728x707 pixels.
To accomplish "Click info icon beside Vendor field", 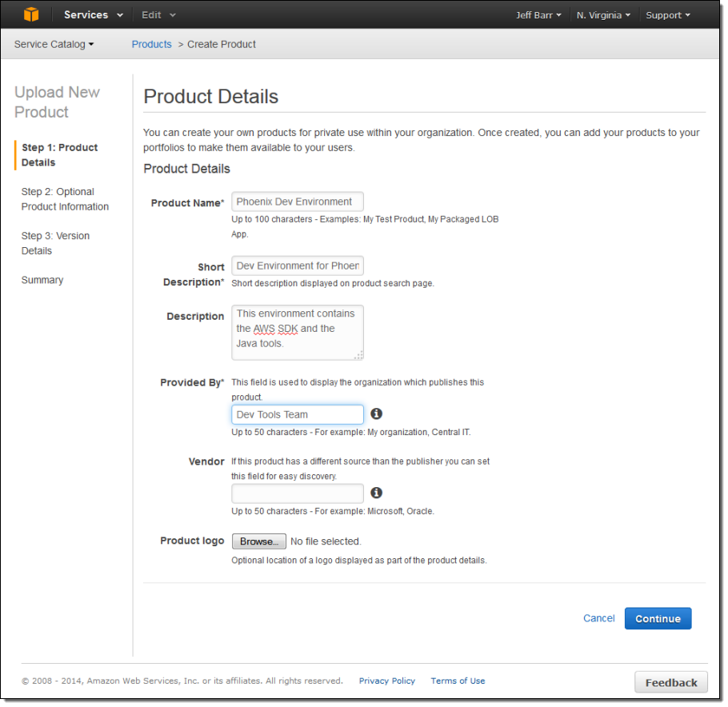I will coord(376,493).
